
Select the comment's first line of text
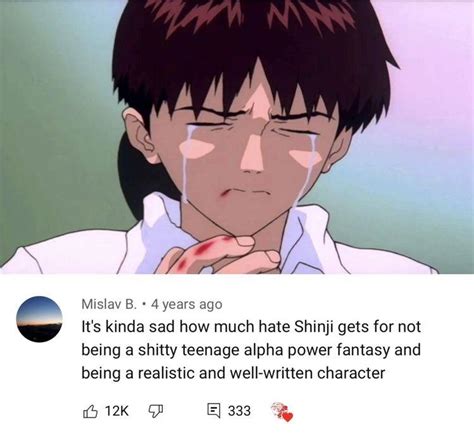pyautogui.click(x=251, y=327)
